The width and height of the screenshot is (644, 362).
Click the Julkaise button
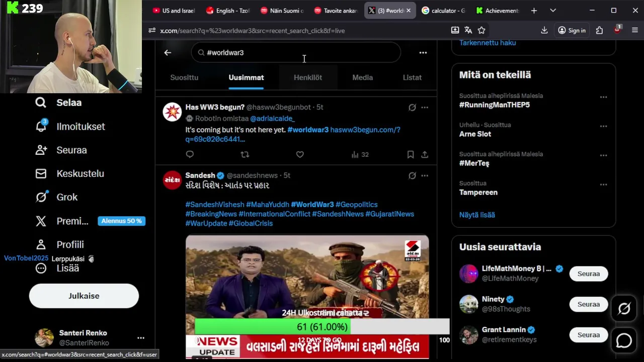84,296
